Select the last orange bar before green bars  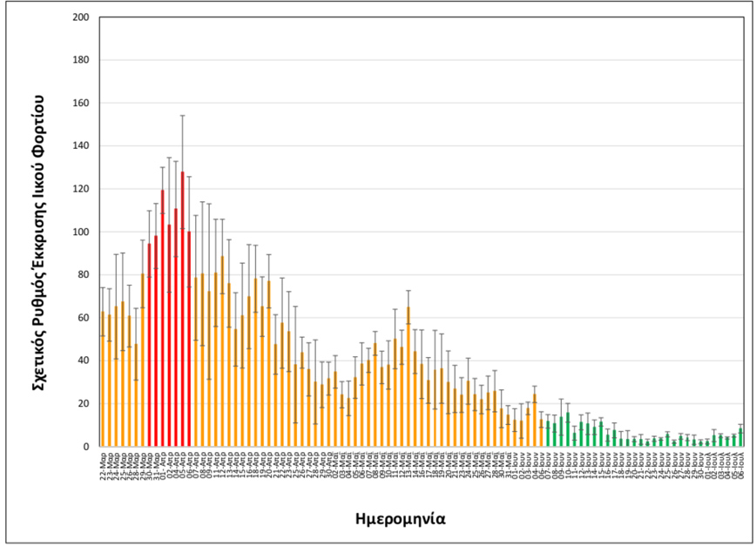(x=541, y=433)
